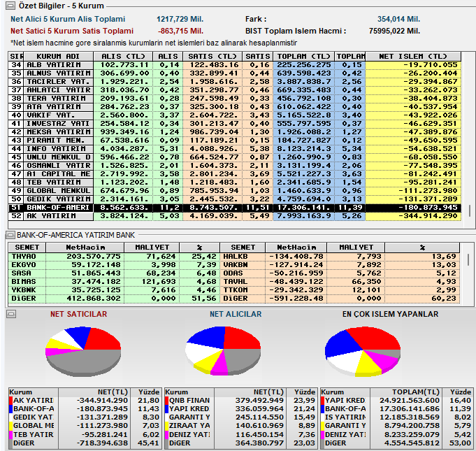Click ZIRAAT YA row in net buyers legend
476x451 pixels.
coord(240,426)
